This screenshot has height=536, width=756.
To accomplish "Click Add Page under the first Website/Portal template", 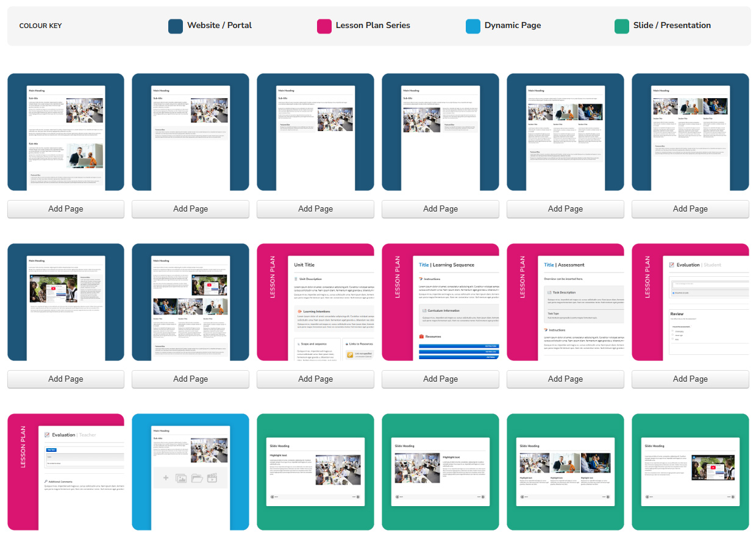I will pos(66,209).
